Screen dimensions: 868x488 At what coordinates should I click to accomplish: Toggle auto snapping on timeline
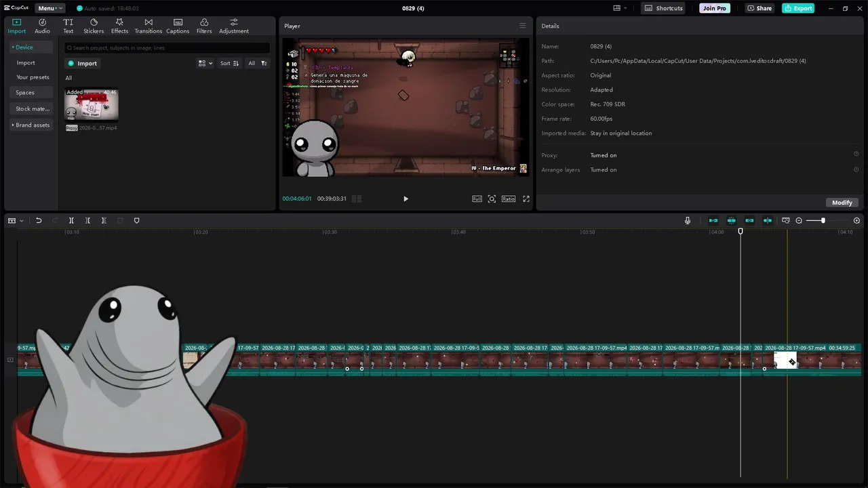731,220
